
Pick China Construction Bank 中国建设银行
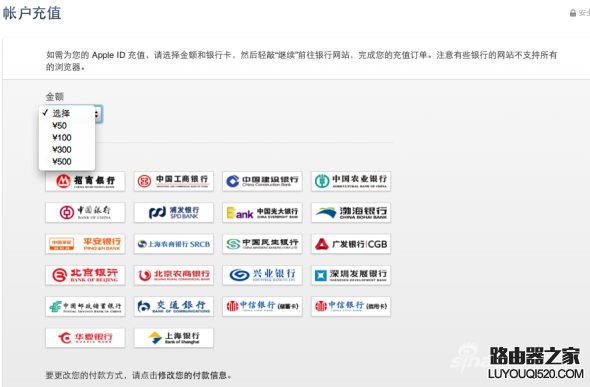click(x=262, y=181)
